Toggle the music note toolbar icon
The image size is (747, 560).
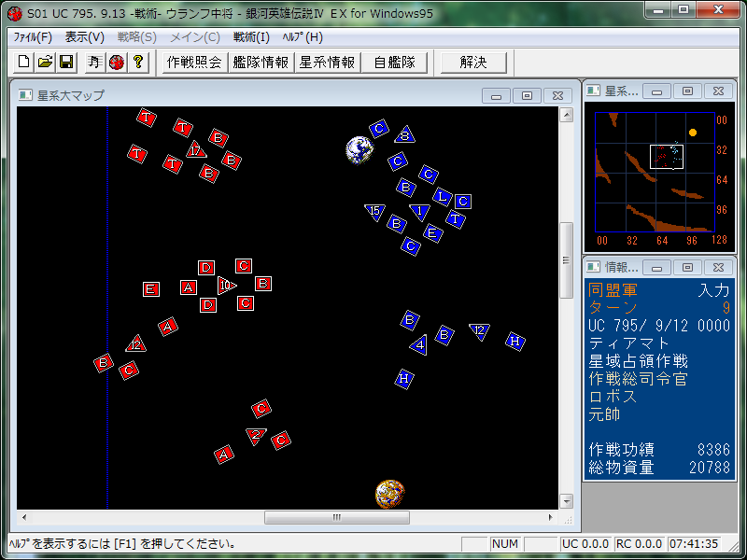[x=95, y=62]
